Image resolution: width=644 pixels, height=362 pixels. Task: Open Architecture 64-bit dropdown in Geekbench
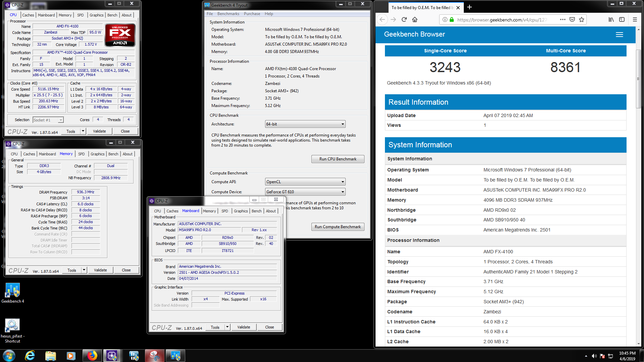(305, 124)
